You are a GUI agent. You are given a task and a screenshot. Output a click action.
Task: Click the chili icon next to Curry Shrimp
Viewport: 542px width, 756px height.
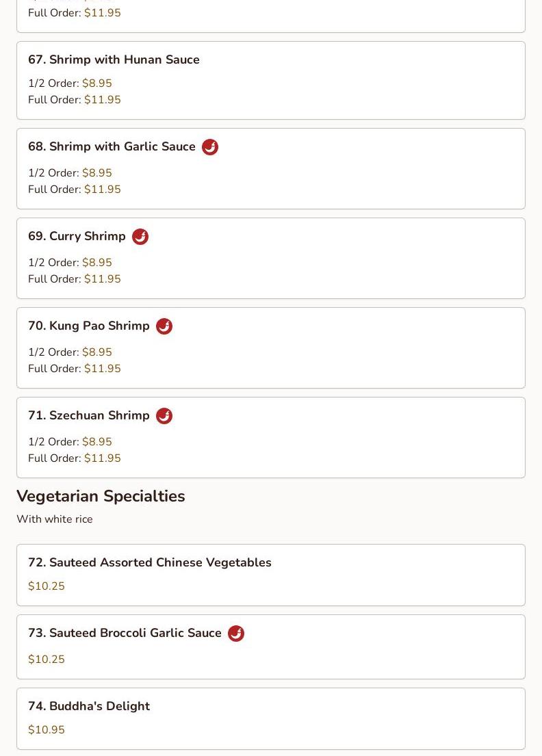click(140, 237)
